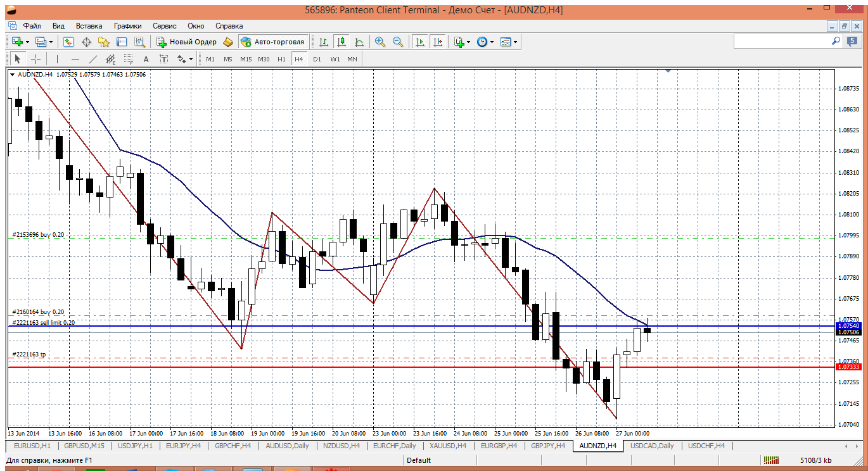
Task: Toggle chart shift icon
Action: [x=437, y=42]
